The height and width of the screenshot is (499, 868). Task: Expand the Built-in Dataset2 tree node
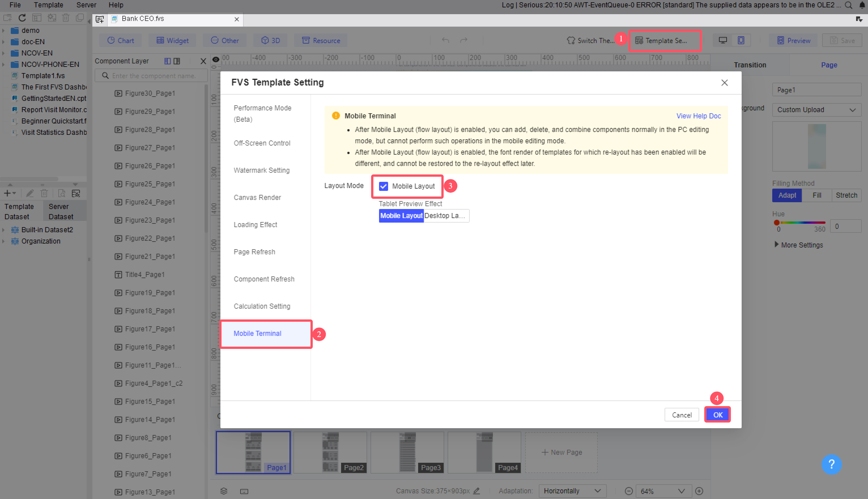coord(3,230)
